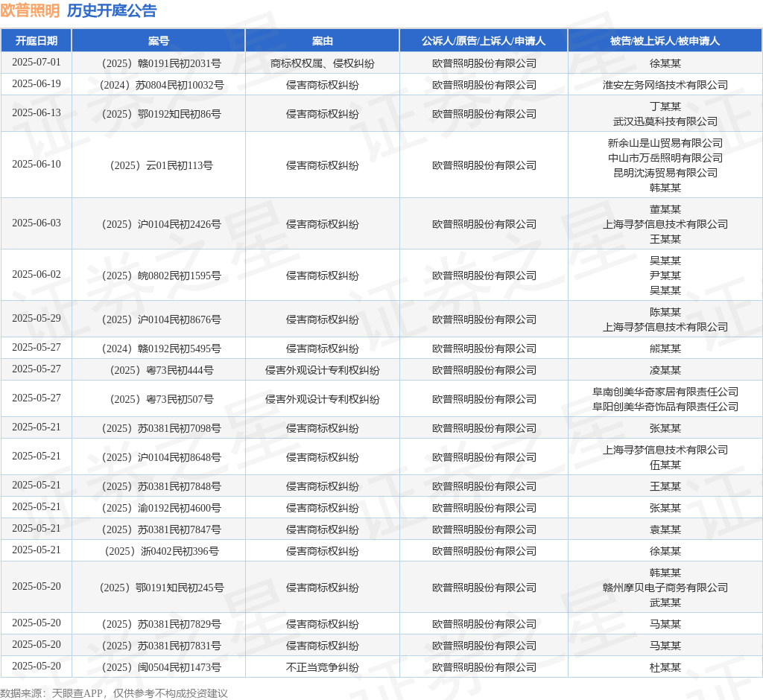The image size is (763, 700).
Task: Select the date 2025-06-19
Action: click(x=37, y=84)
